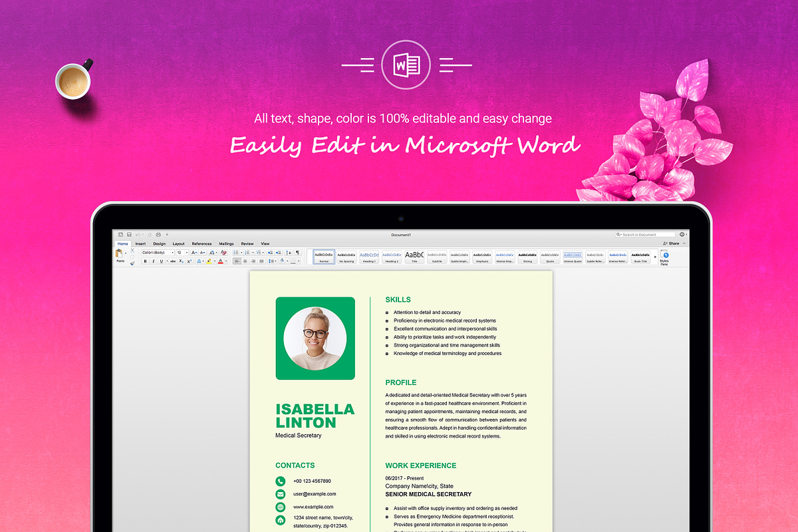Click the green home address icon

pyautogui.click(x=281, y=520)
